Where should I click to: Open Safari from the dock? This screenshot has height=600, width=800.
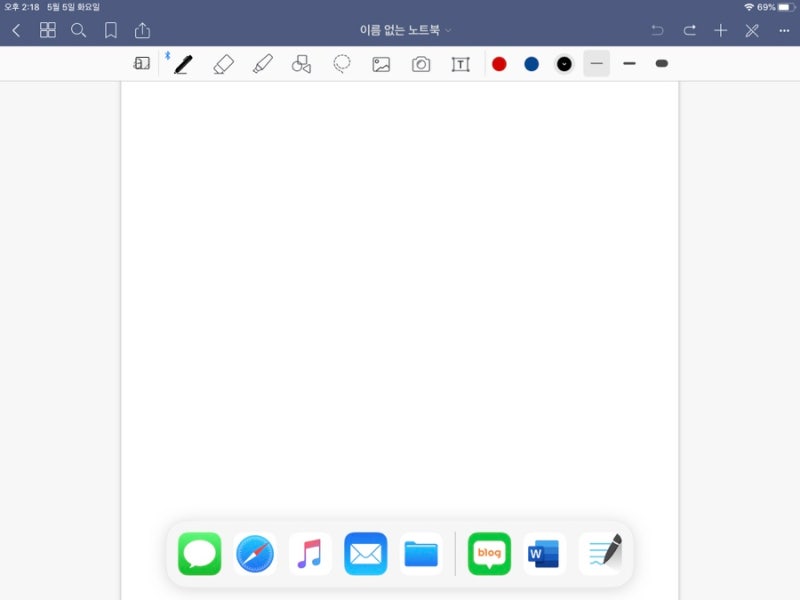255,554
